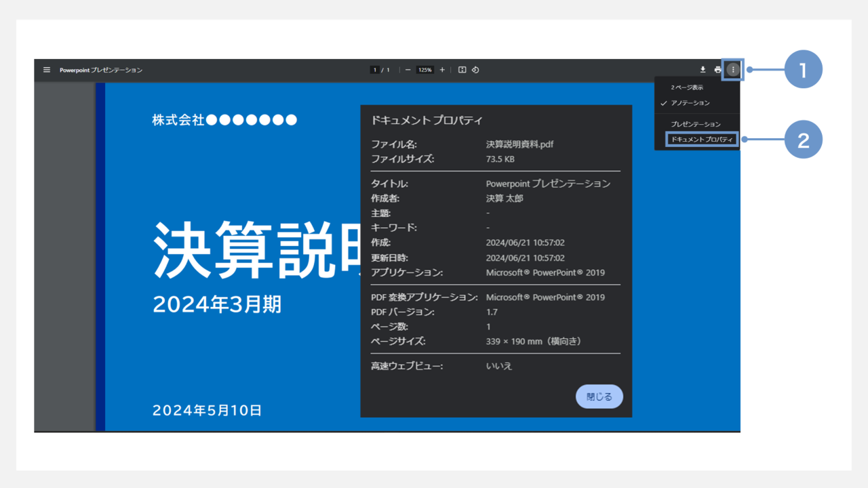Click the 125% zoom level field
The width and height of the screenshot is (868, 488).
(x=425, y=70)
